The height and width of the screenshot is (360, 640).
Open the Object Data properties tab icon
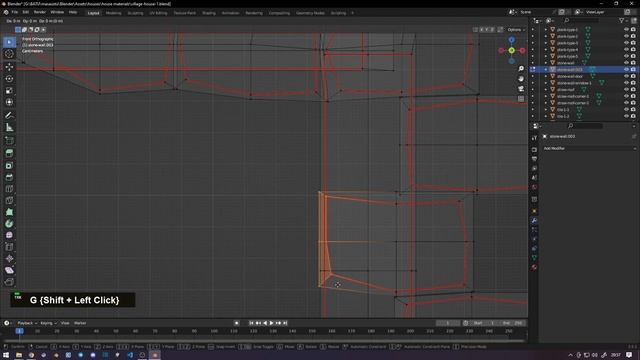tap(534, 258)
